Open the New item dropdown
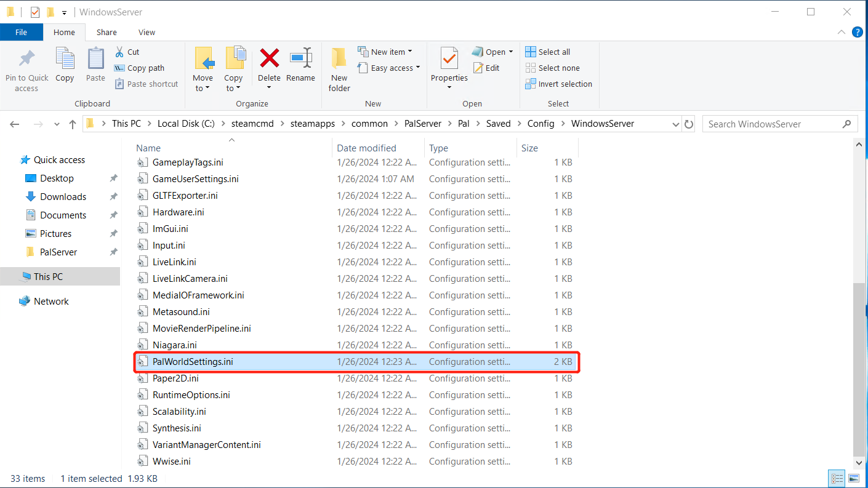The width and height of the screenshot is (868, 488). 385,52
